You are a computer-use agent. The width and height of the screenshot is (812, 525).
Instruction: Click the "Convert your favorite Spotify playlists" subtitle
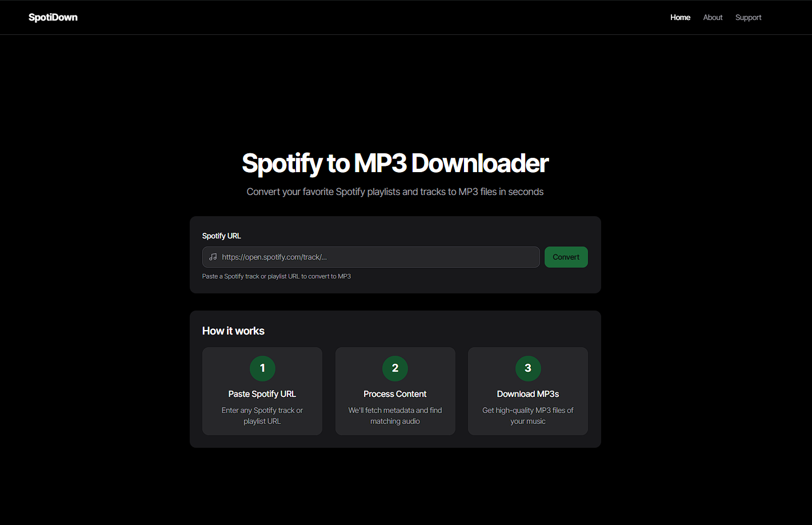[395, 192]
